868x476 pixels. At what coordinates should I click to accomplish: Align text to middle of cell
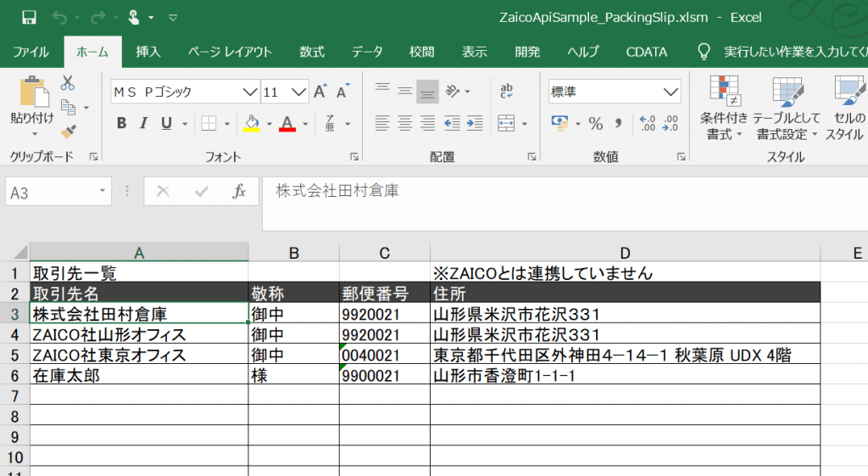404,92
